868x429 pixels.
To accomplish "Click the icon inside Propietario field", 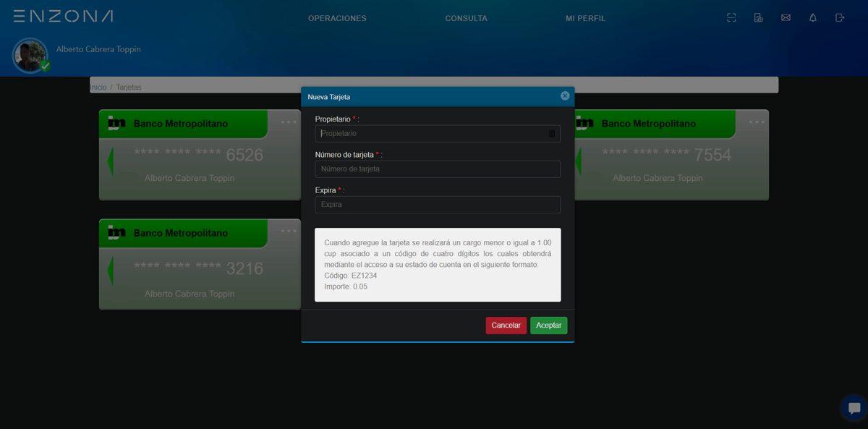I will click(x=552, y=133).
